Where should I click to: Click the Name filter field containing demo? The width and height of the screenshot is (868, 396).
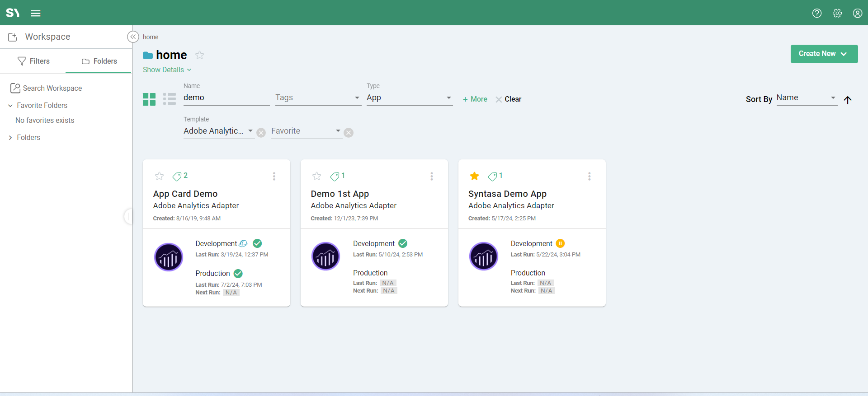226,98
